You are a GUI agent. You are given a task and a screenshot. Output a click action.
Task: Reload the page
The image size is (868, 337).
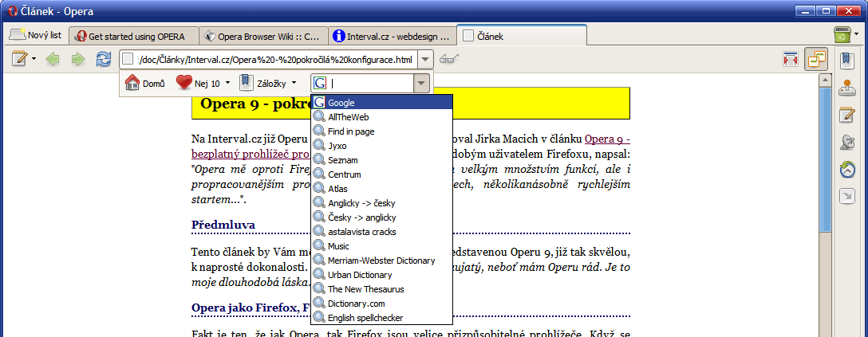coord(104,59)
